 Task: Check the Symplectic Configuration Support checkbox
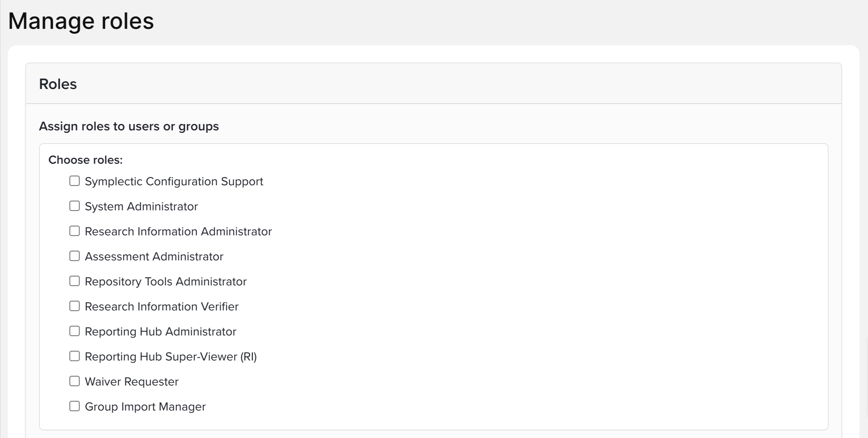[74, 181]
